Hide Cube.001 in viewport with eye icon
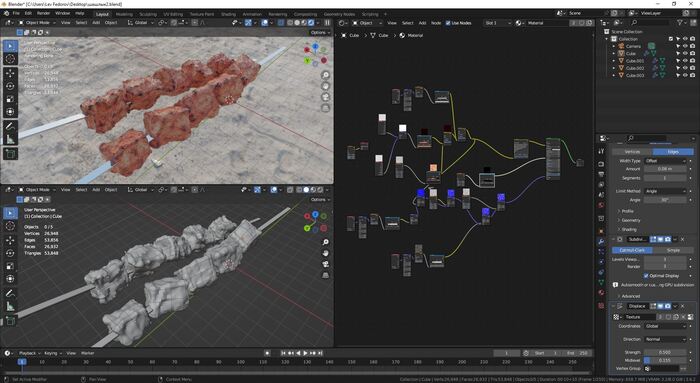Viewport: 700px width, 383px height. click(685, 61)
